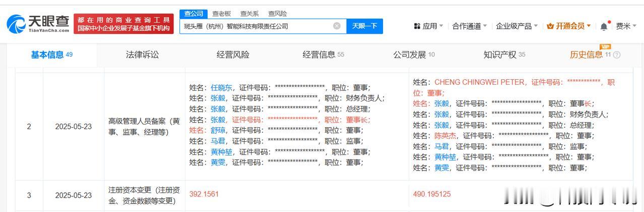Click the red 商业查询工具 banner
This screenshot has height=212, width=644.
(124, 24)
